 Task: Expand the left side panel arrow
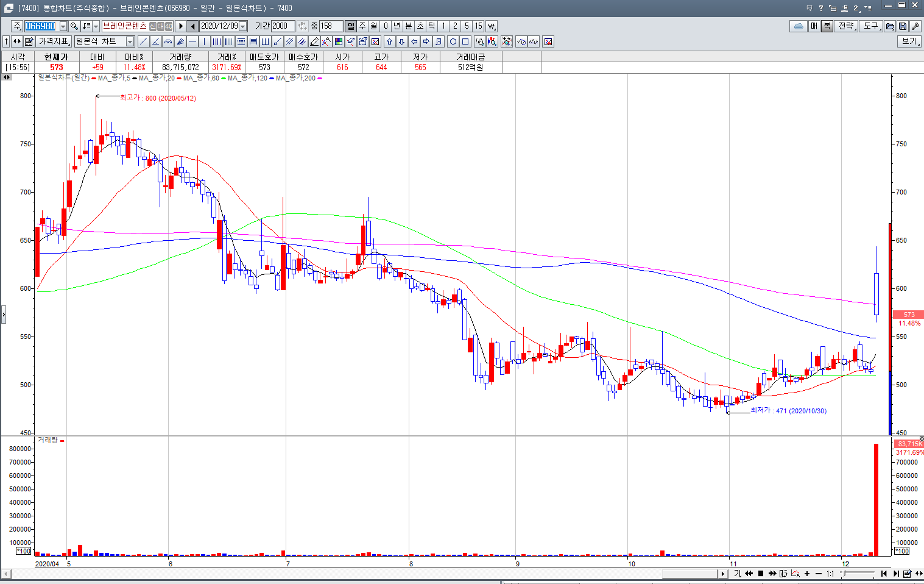[3, 315]
